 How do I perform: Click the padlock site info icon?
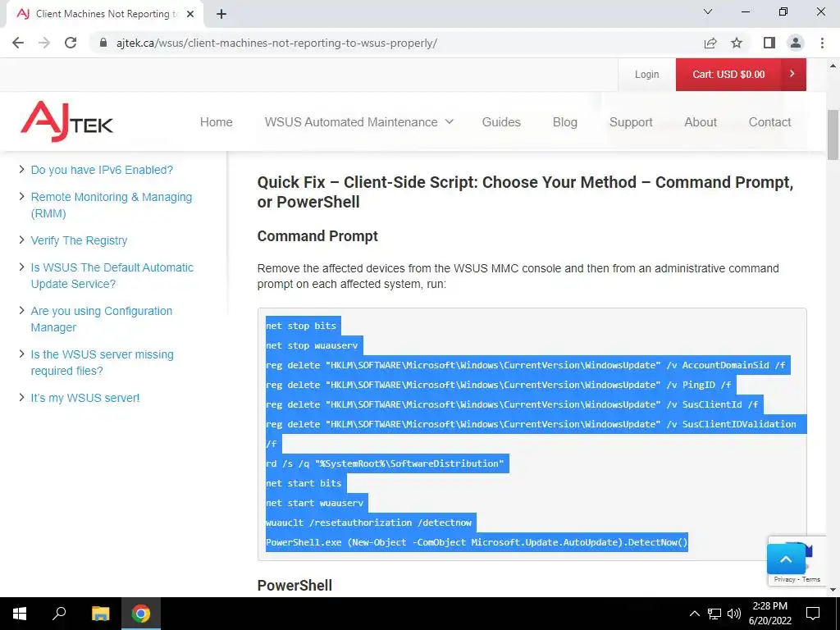103,43
